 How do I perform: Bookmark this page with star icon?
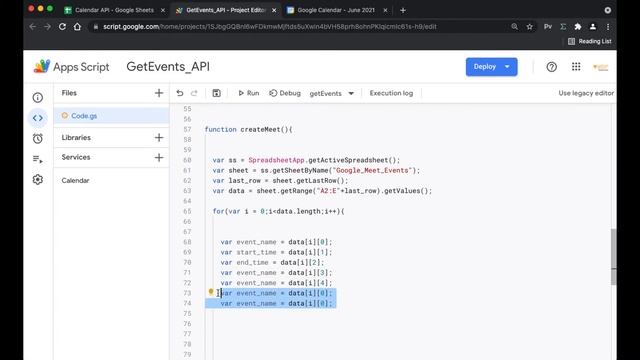(x=529, y=27)
